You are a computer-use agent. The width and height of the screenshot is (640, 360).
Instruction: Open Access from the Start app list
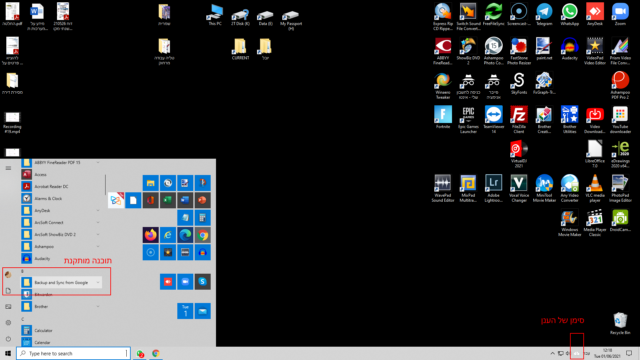pos(61,175)
